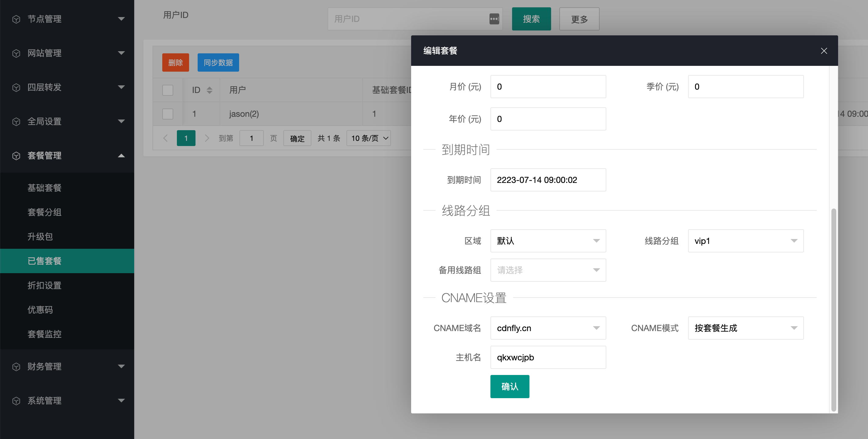The image size is (868, 439).
Task: Open the CNAME模式 dropdown showing 按套餐生成
Action: pos(745,328)
